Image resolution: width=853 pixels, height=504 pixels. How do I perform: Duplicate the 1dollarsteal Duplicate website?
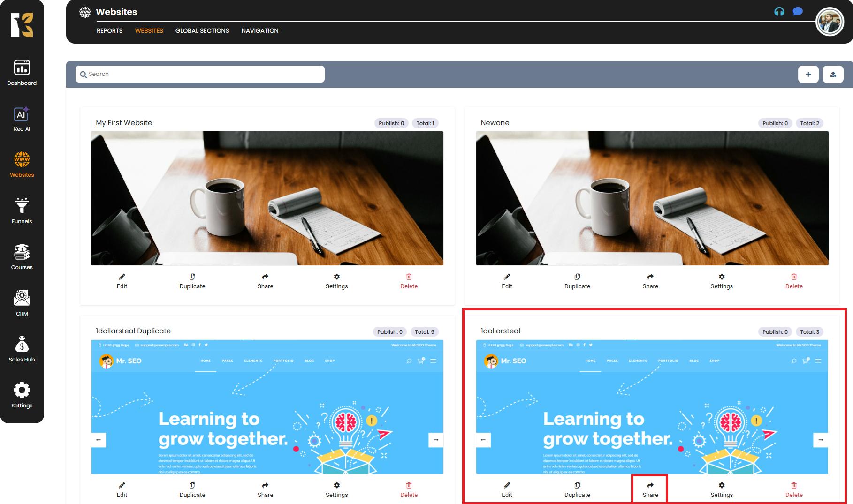(x=192, y=489)
